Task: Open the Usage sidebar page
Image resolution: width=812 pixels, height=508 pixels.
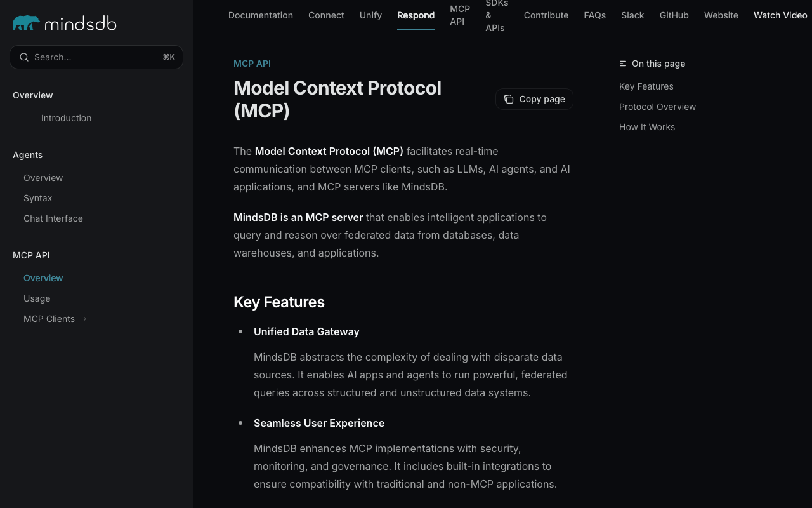Action: click(x=37, y=298)
